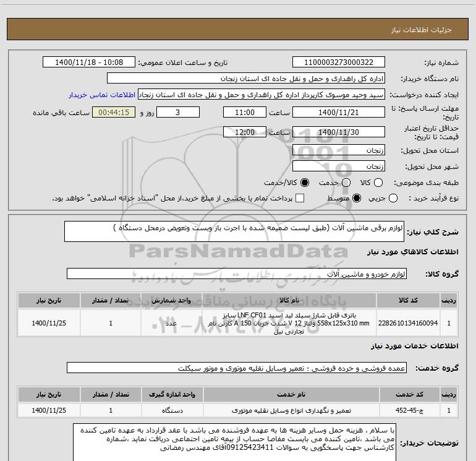
Task: Click services table header 'کد خدمت'
Action: tap(409, 394)
